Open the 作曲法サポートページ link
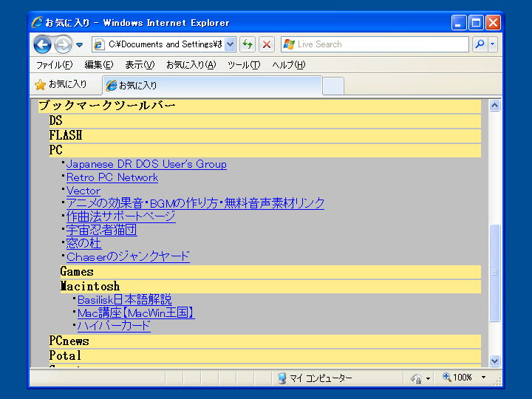 [120, 216]
